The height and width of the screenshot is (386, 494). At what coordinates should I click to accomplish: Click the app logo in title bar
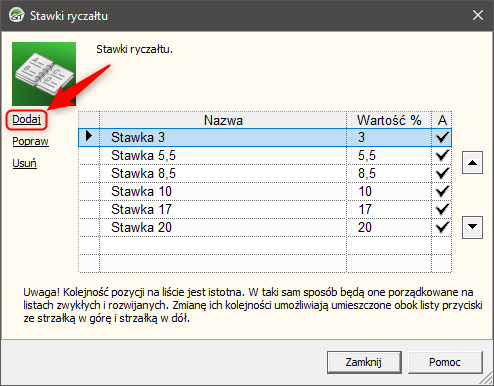pyautogui.click(x=16, y=15)
